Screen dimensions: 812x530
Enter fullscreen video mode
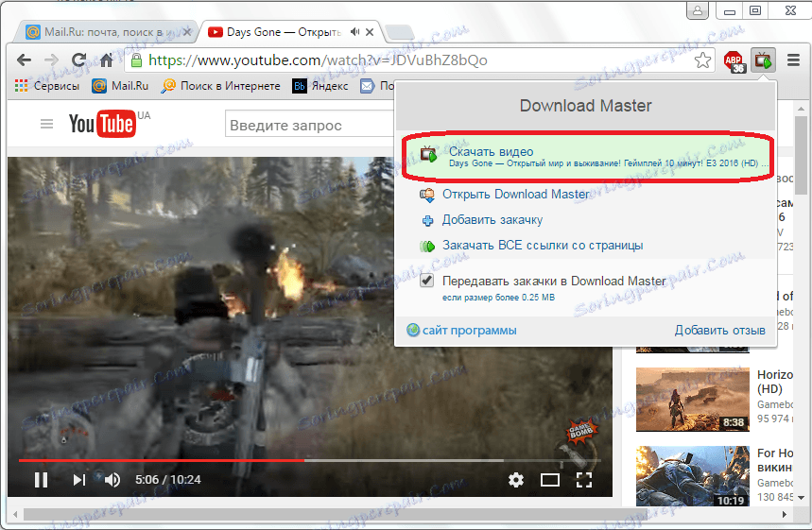pos(584,480)
